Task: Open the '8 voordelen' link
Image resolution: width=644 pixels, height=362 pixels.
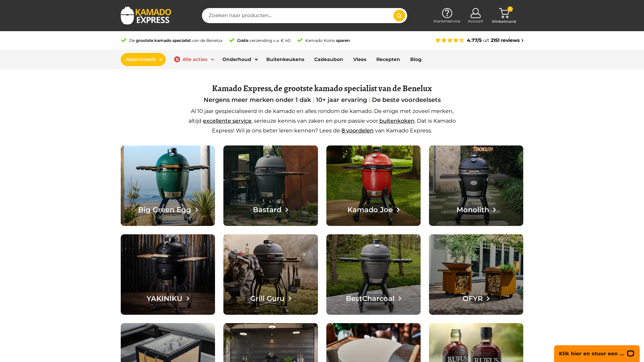Action: 357,130
